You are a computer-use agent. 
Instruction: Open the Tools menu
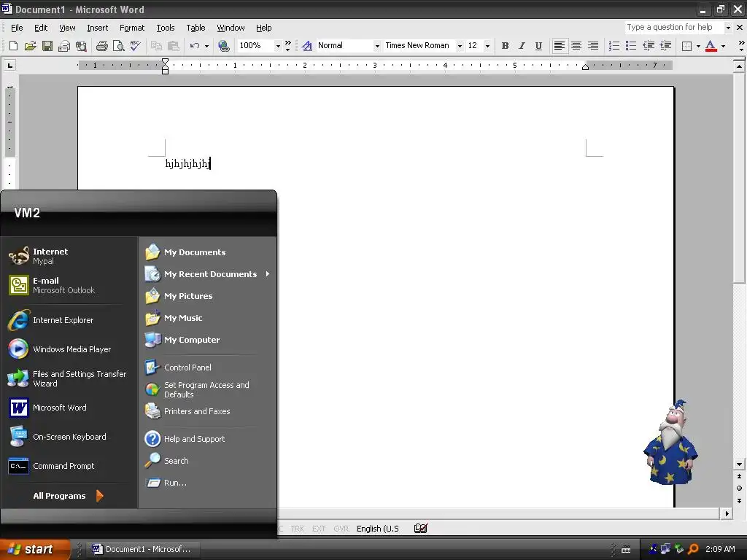click(166, 28)
